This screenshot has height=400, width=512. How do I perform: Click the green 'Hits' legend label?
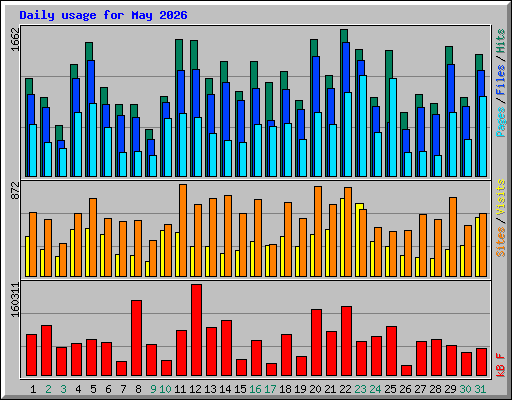click(501, 41)
